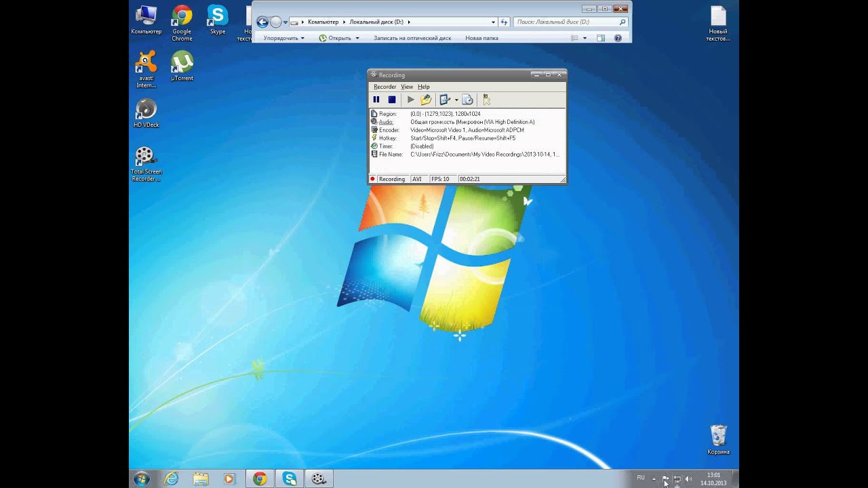Click the Recording window title bar icon

[374, 75]
